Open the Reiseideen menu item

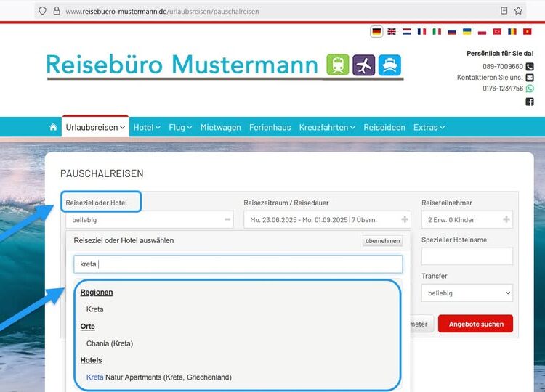pyautogui.click(x=384, y=128)
